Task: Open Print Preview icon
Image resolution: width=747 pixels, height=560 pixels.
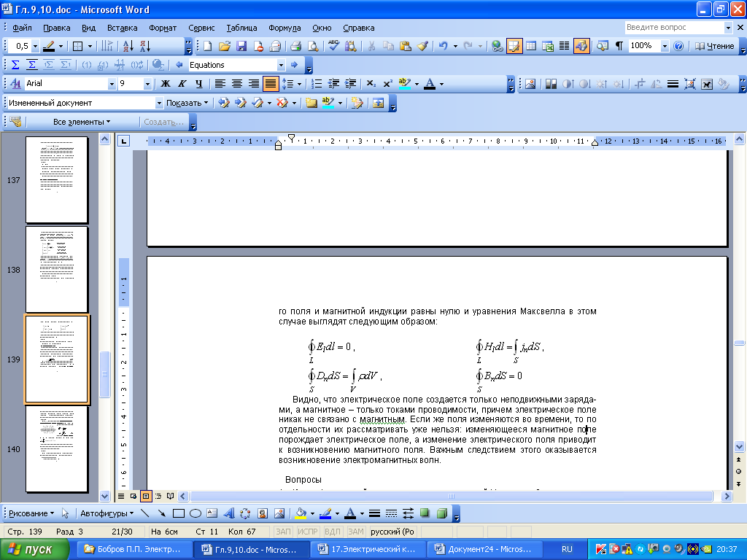Action: click(x=313, y=46)
